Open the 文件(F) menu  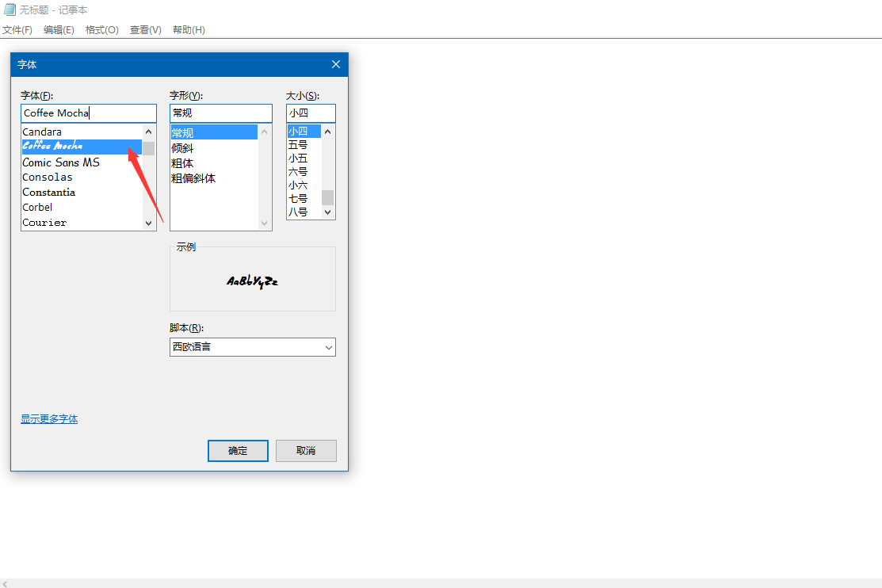tap(17, 30)
